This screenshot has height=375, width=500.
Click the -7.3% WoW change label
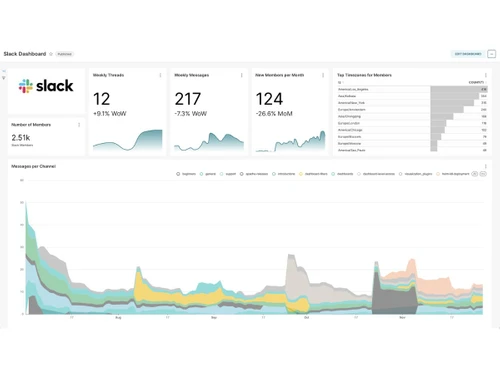(191, 114)
